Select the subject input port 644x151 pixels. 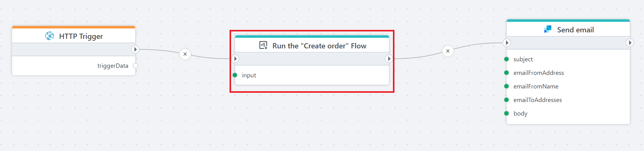tap(506, 59)
